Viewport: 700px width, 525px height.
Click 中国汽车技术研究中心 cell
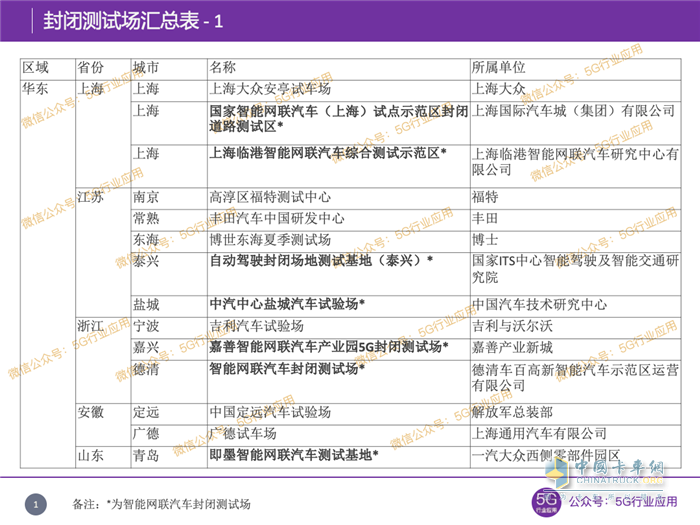[575, 306]
